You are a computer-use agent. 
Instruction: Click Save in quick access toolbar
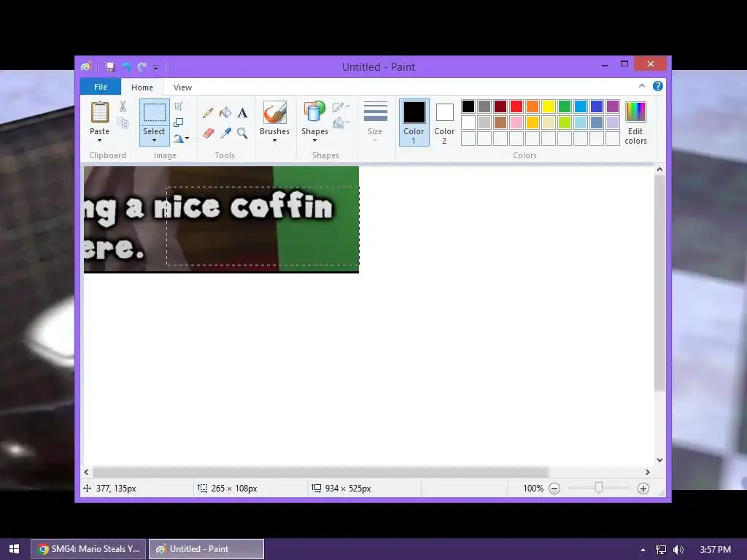pyautogui.click(x=110, y=67)
